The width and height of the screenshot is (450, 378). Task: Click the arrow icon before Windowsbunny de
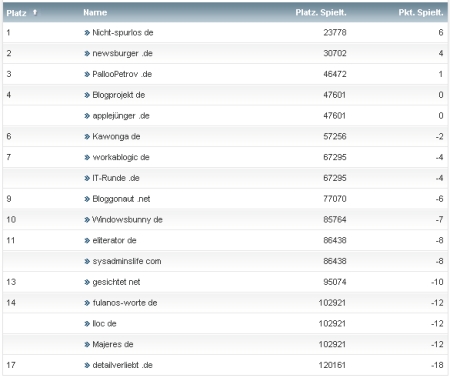pos(87,220)
